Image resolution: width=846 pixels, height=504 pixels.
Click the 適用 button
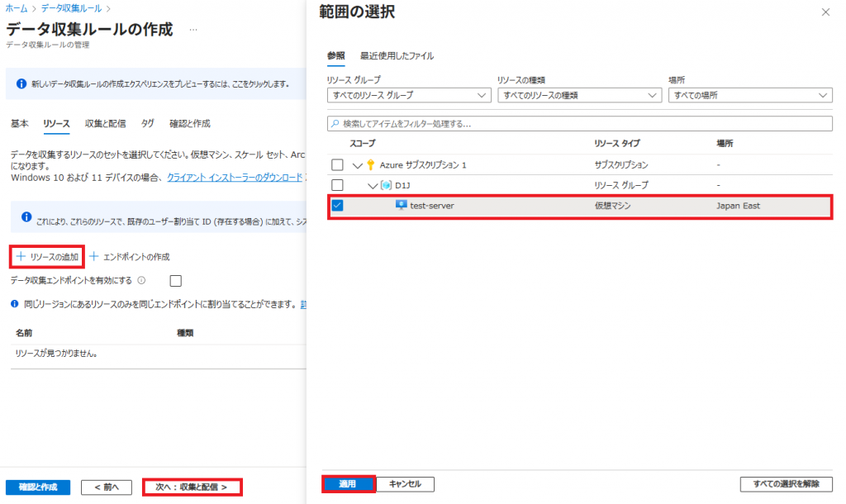coord(348,484)
